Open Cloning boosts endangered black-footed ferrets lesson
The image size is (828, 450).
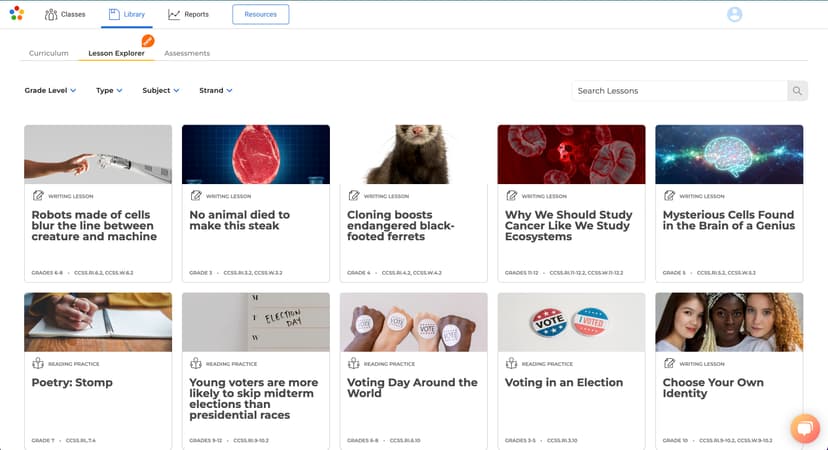[401, 226]
